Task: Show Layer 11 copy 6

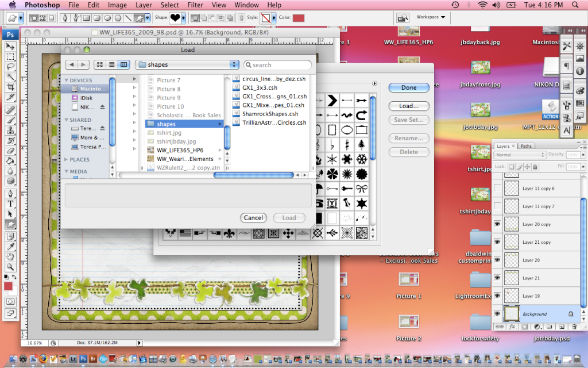Action: coord(497,188)
